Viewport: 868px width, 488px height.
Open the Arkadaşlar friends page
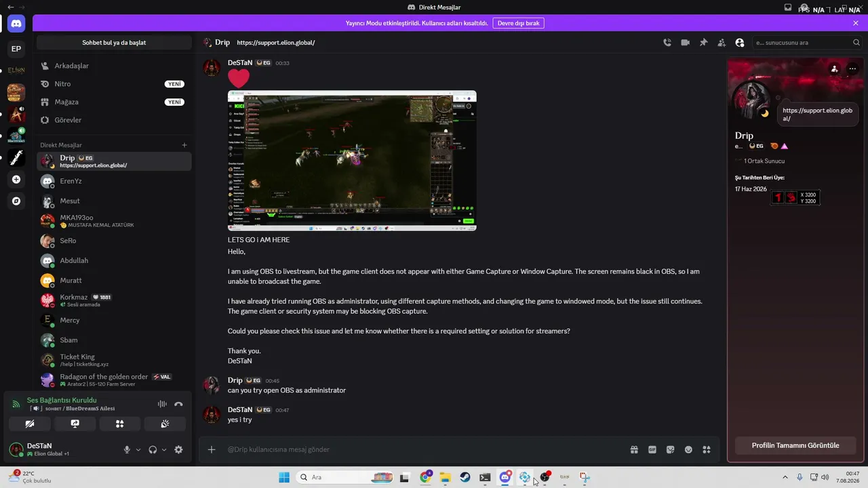(114, 66)
